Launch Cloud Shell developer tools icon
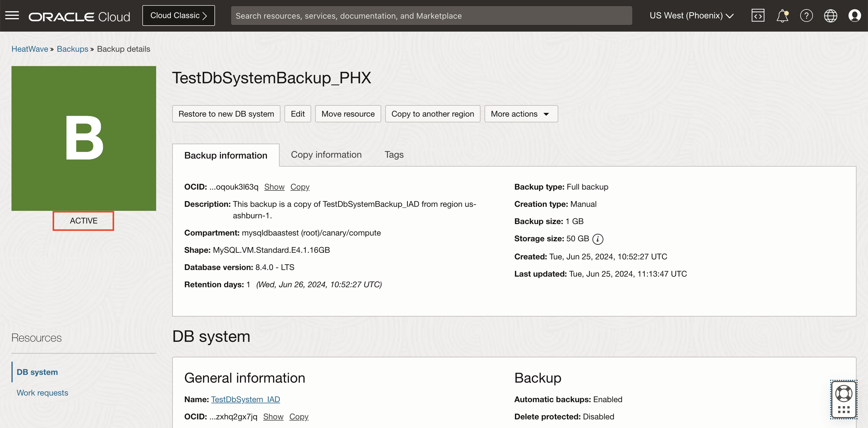This screenshot has height=428, width=868. 758,16
